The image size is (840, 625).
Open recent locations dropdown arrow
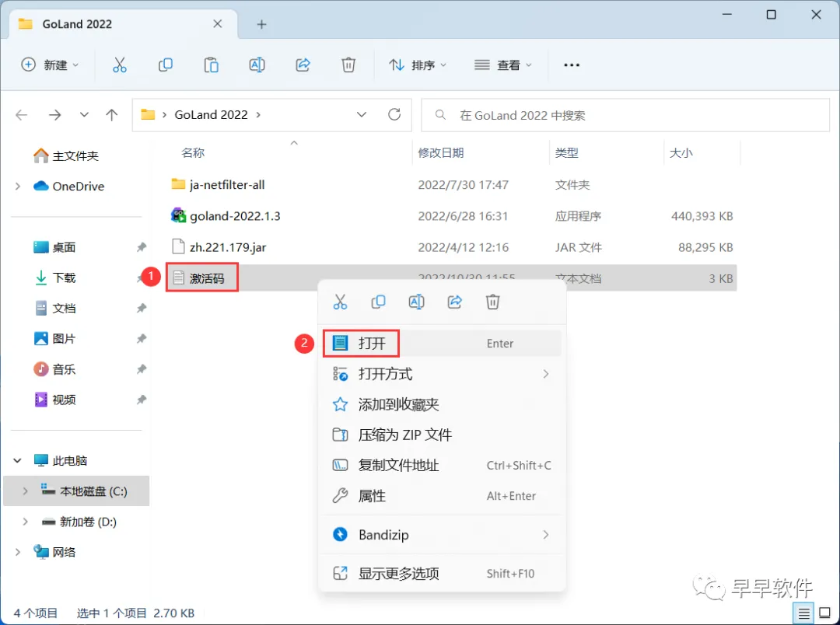(84, 114)
